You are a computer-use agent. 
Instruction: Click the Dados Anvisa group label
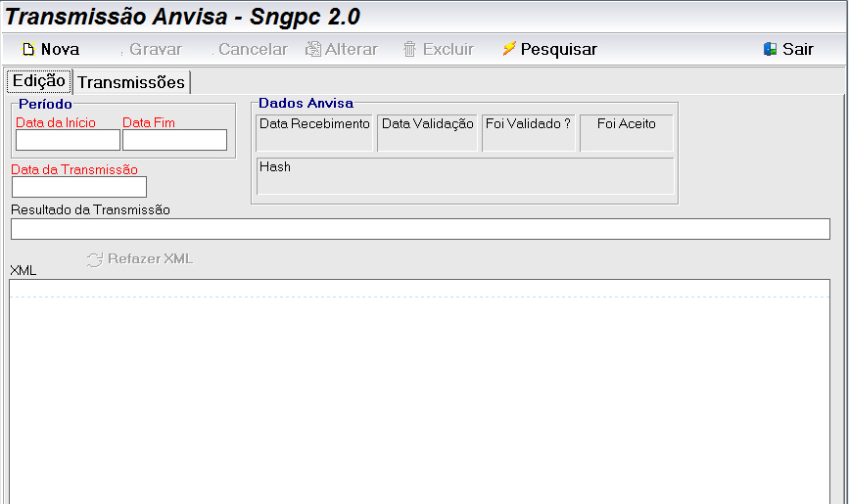tap(306, 103)
